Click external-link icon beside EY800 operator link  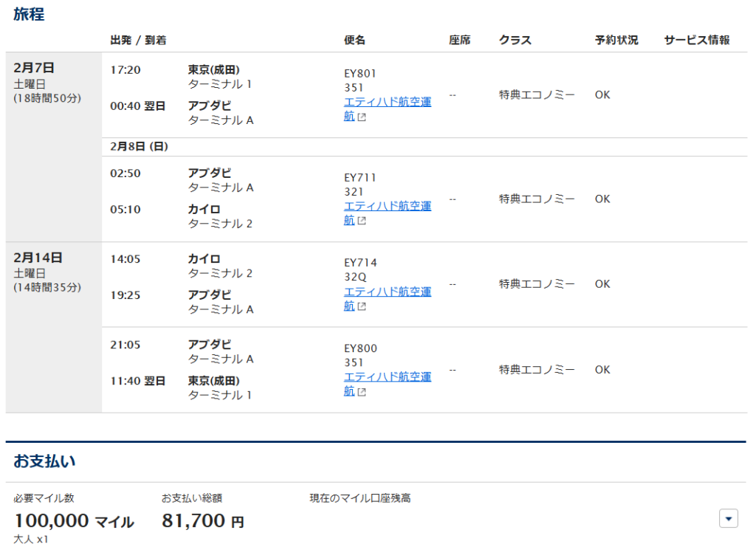point(362,392)
